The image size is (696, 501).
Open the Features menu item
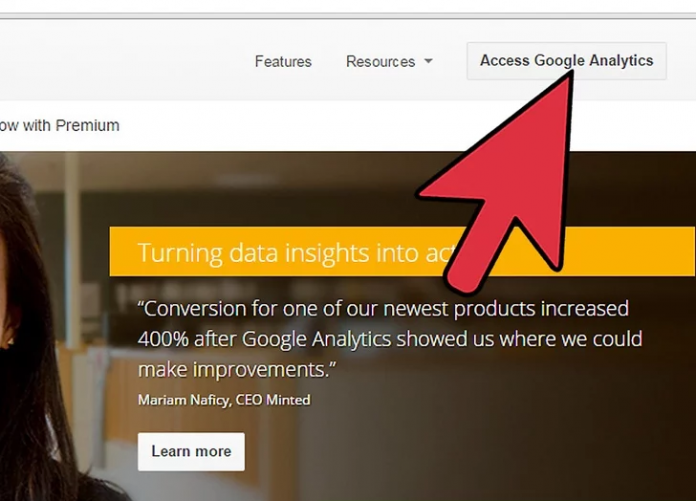tap(283, 61)
